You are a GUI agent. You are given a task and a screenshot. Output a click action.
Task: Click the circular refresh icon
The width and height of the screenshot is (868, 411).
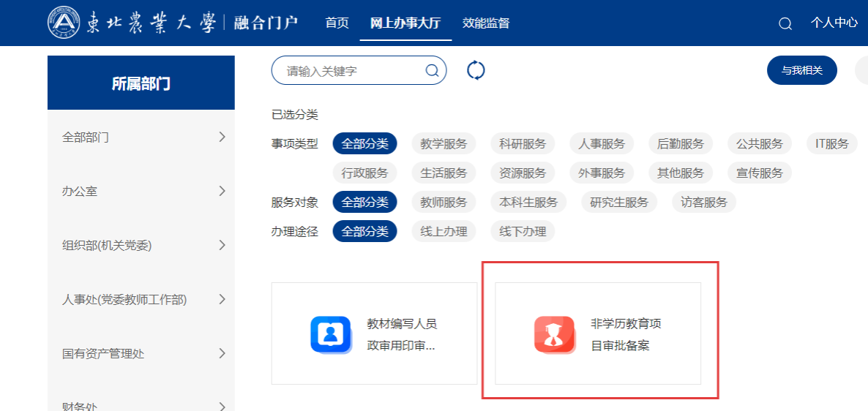476,70
